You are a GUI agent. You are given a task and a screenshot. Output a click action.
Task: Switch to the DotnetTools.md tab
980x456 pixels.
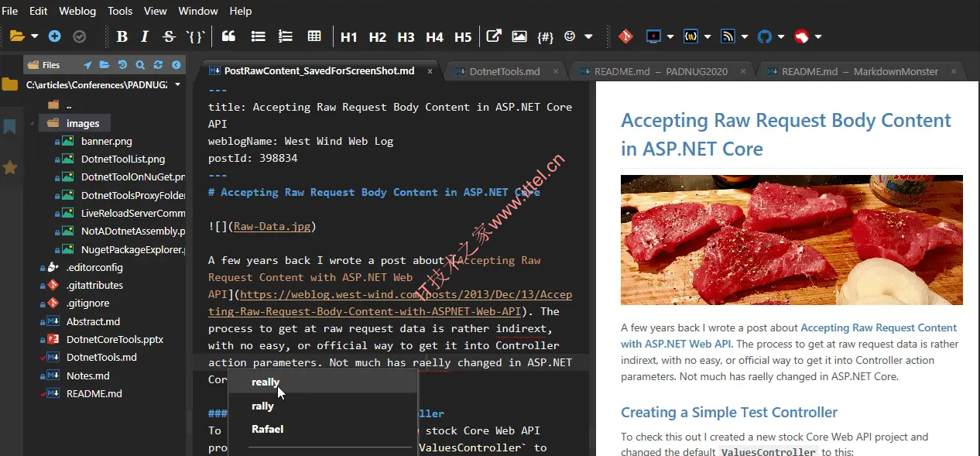point(505,71)
